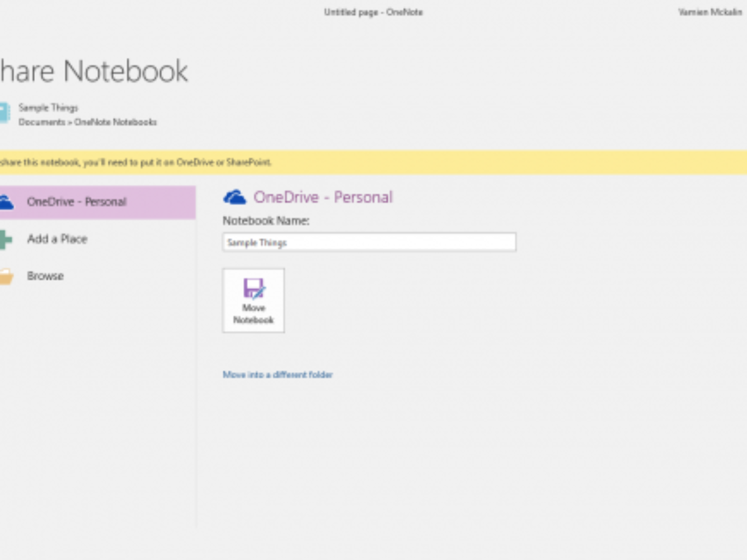The height and width of the screenshot is (560, 747).
Task: Click the OneDrive cloud icon in sidebar
Action: [x=6, y=202]
